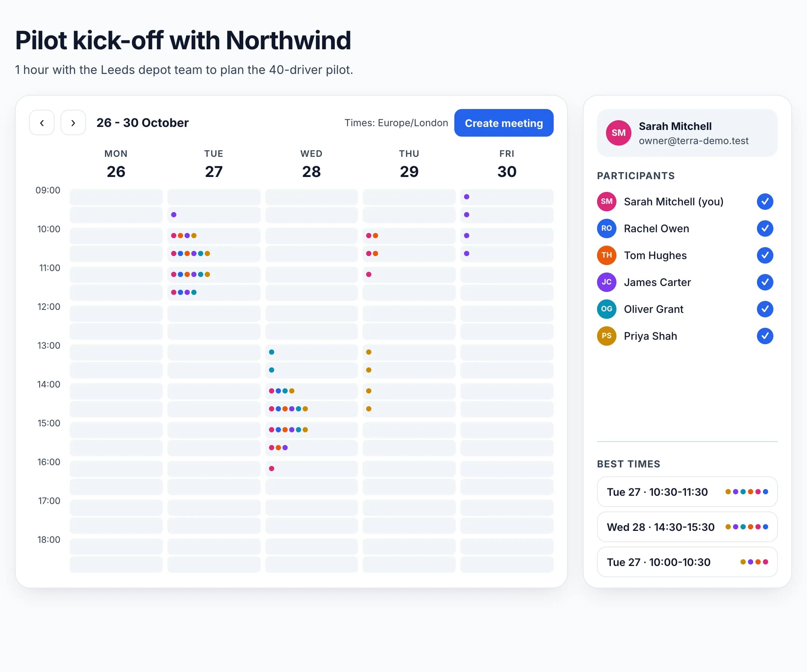Click Wednesday 13:00 slot with teal dot
Screen dimensions: 807x672
coord(311,352)
